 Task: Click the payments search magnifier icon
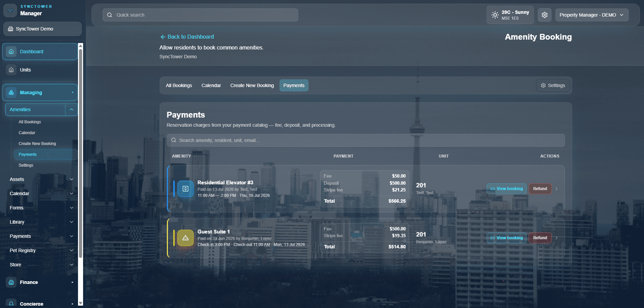point(174,140)
